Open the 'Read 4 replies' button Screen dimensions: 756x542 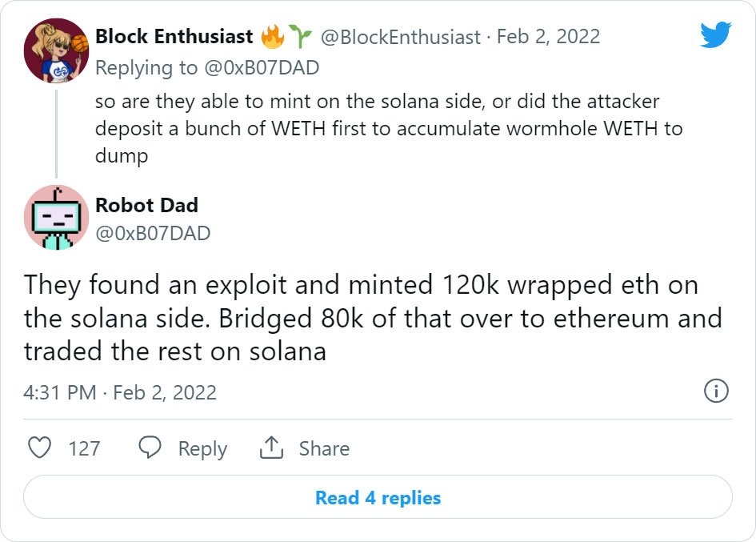click(x=378, y=497)
